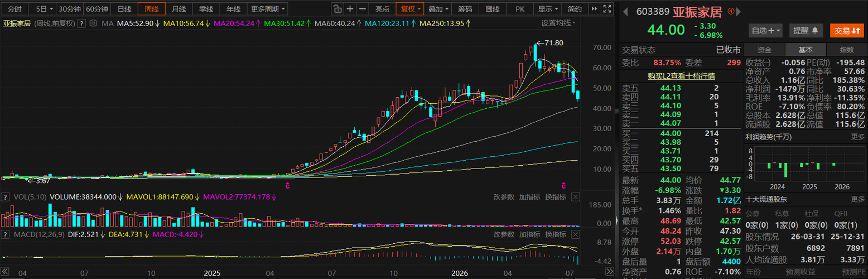Click the circled 4 badge by stock name

click(x=731, y=11)
